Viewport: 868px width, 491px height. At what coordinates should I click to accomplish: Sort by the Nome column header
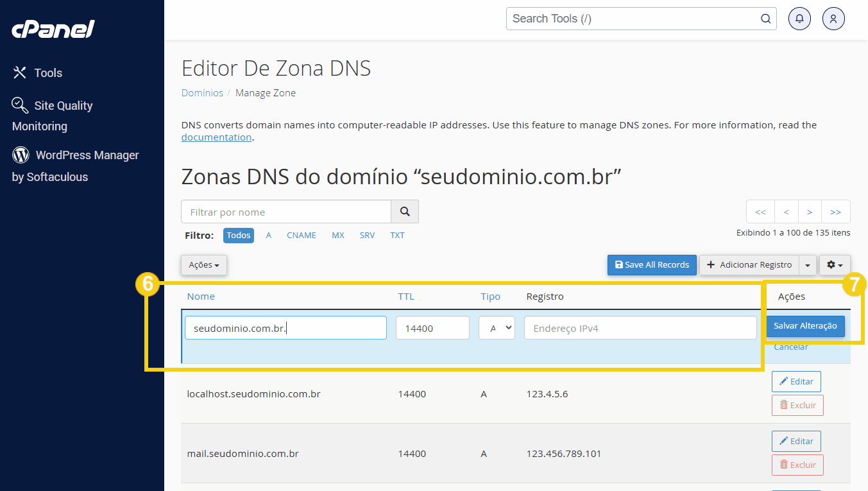pos(201,297)
